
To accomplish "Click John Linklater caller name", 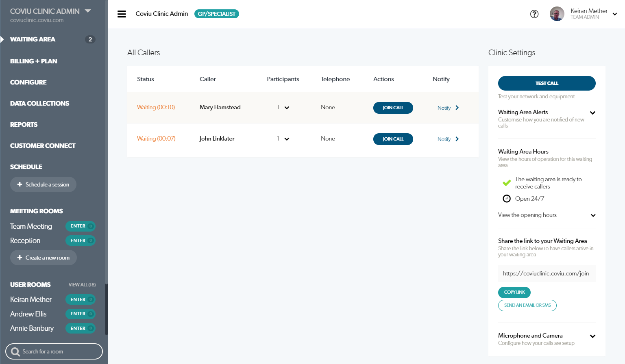I will (217, 139).
